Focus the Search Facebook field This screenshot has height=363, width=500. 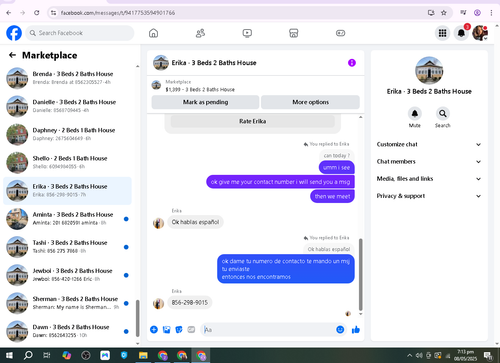coord(80,33)
